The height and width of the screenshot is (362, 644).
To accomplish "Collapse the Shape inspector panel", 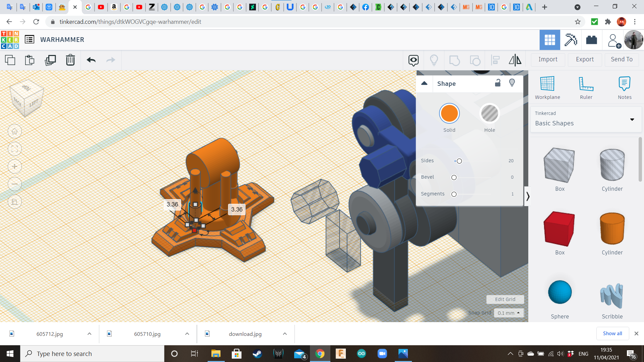I will (424, 83).
